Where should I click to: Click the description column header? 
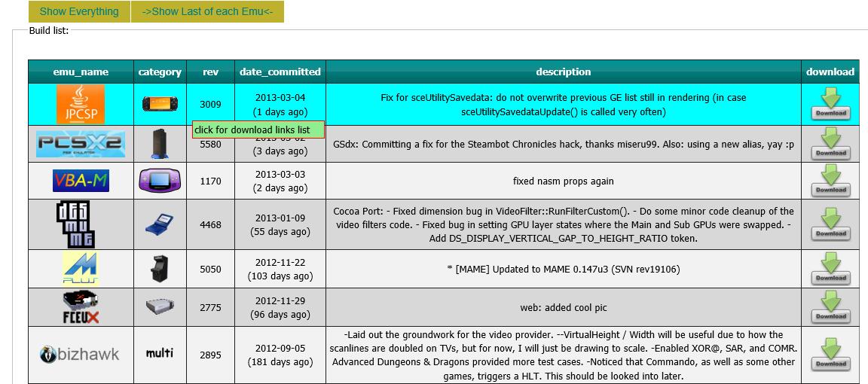pos(564,72)
